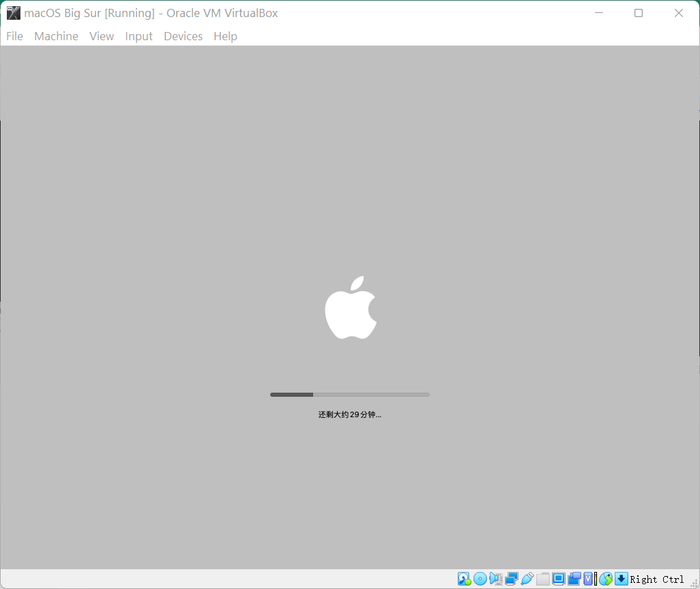
Task: Click the macOS installation progress bar
Action: click(350, 395)
